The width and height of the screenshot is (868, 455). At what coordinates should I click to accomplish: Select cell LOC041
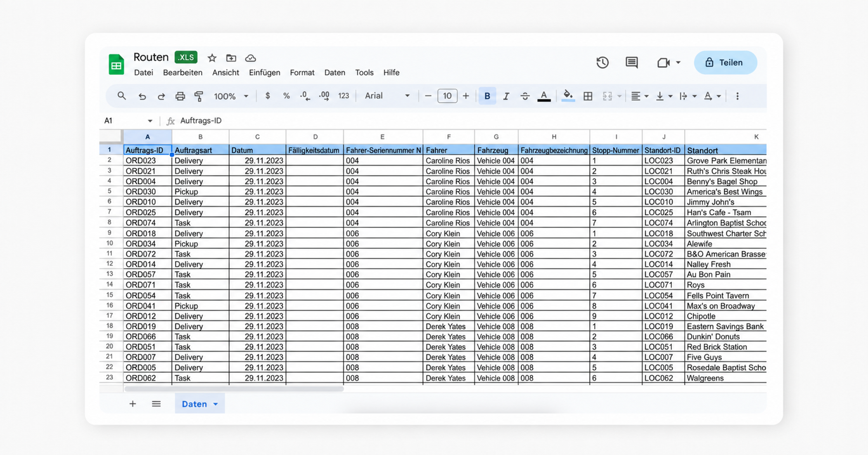(x=663, y=306)
